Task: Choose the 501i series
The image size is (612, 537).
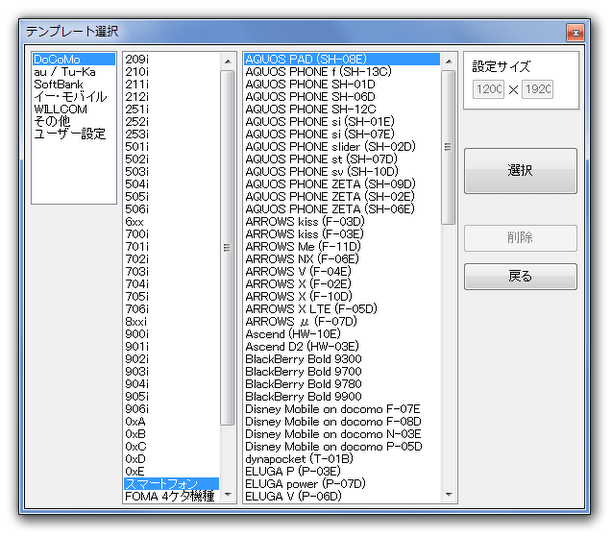Action: click(171, 147)
